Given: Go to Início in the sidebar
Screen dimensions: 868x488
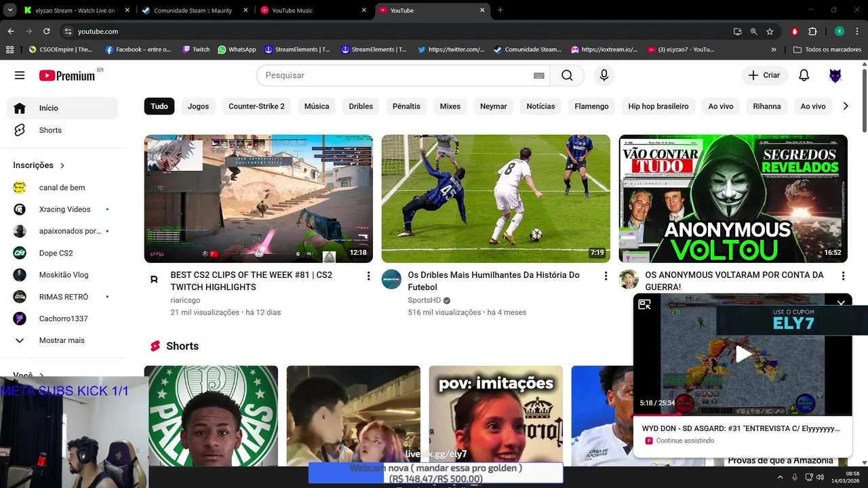Looking at the screenshot, I should [x=62, y=108].
